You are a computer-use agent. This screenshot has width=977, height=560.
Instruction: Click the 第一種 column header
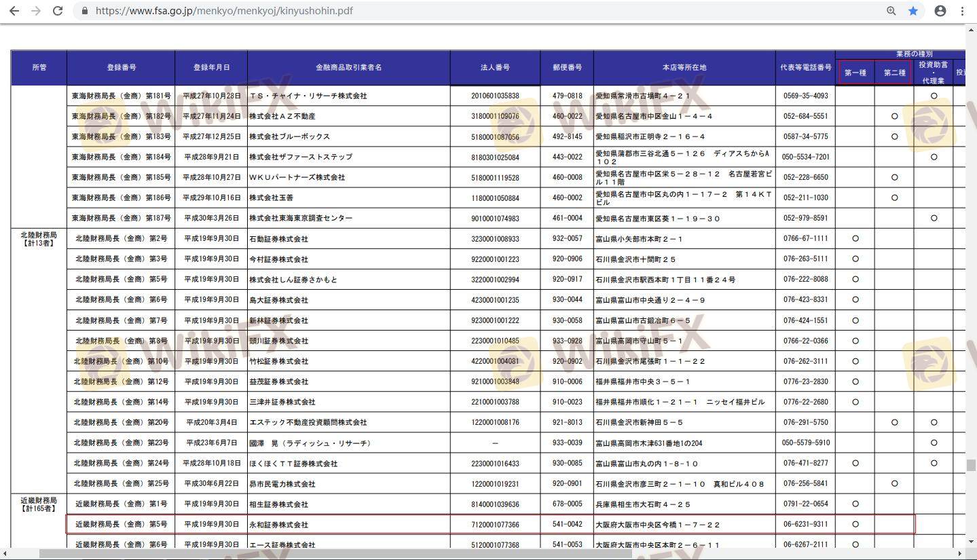click(x=855, y=73)
